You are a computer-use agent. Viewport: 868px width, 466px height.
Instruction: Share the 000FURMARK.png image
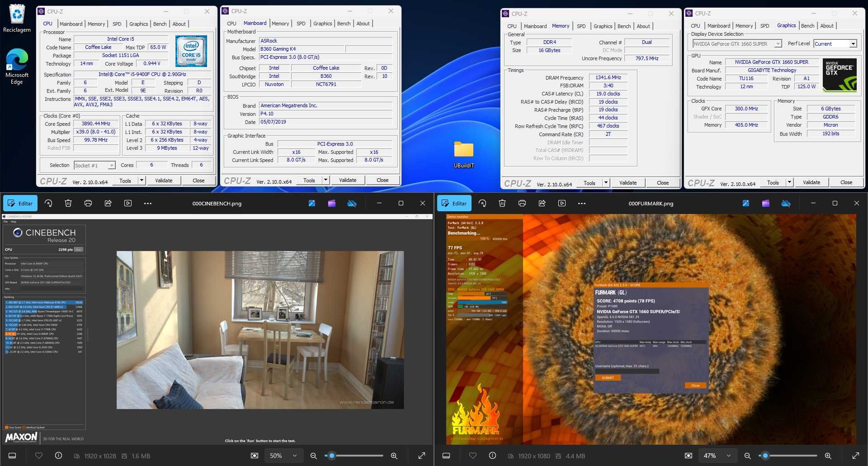[x=542, y=204]
